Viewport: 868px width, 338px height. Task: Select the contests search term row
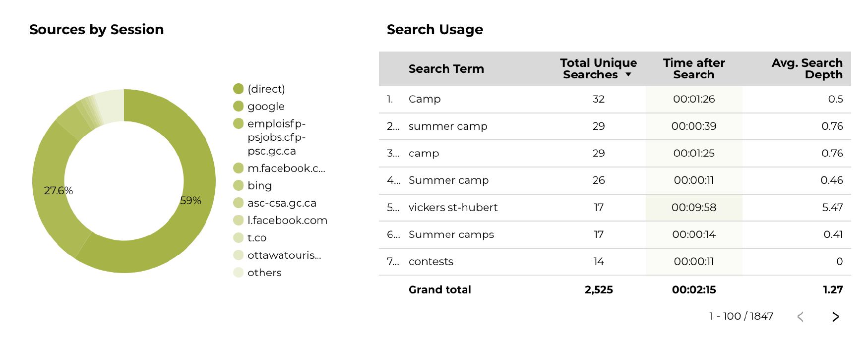[x=615, y=261]
